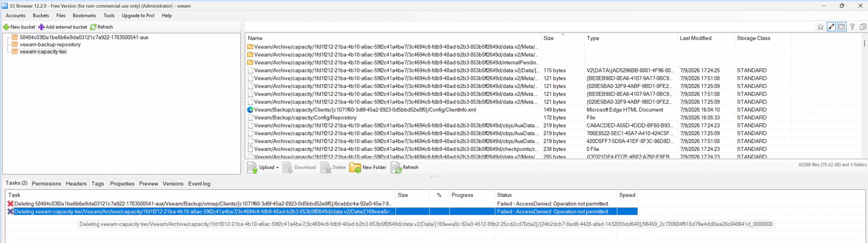Refresh the file list beside New Folder
This screenshot has width=868, height=243.
point(404,168)
